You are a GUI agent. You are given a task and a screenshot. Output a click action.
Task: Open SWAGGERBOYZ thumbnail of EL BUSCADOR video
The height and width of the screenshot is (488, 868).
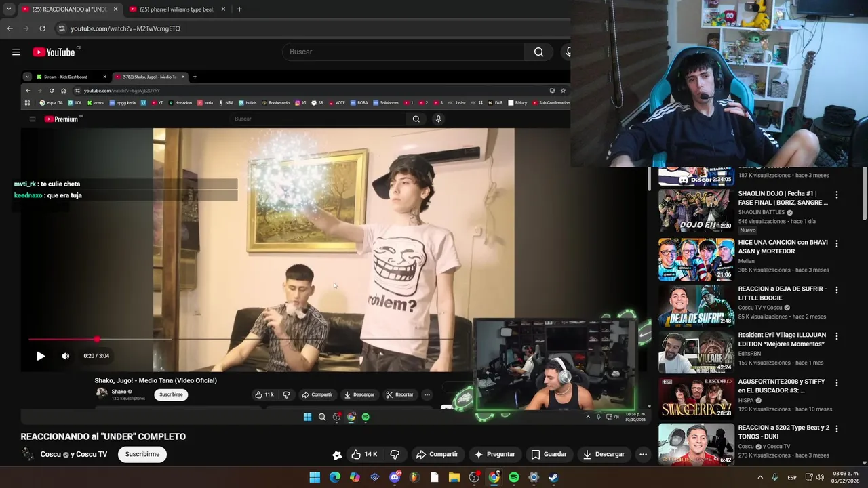click(696, 398)
